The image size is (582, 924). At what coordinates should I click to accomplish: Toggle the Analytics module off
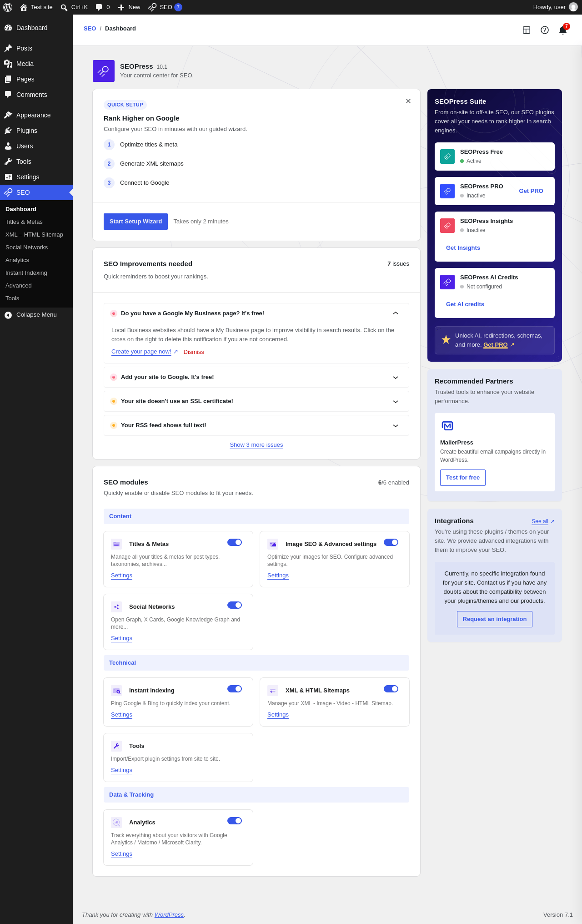[x=235, y=821]
